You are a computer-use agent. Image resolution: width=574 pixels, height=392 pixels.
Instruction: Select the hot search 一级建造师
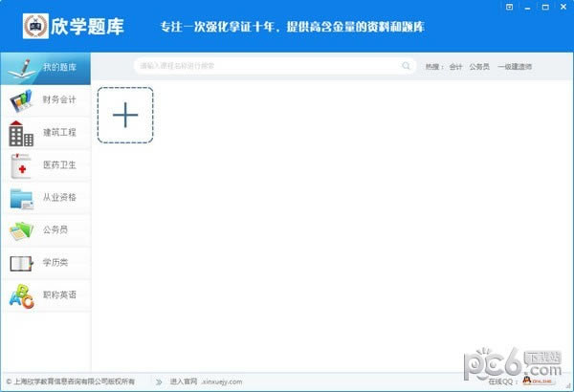click(515, 67)
